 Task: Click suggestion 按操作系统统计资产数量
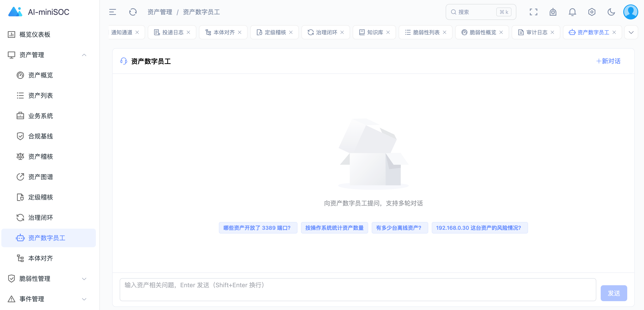coord(335,228)
